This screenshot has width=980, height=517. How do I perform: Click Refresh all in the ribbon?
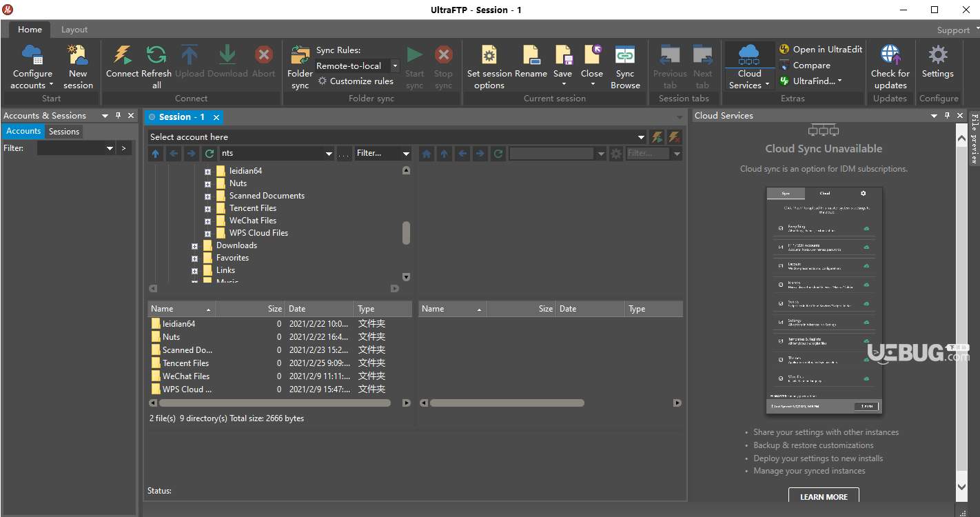coord(156,67)
